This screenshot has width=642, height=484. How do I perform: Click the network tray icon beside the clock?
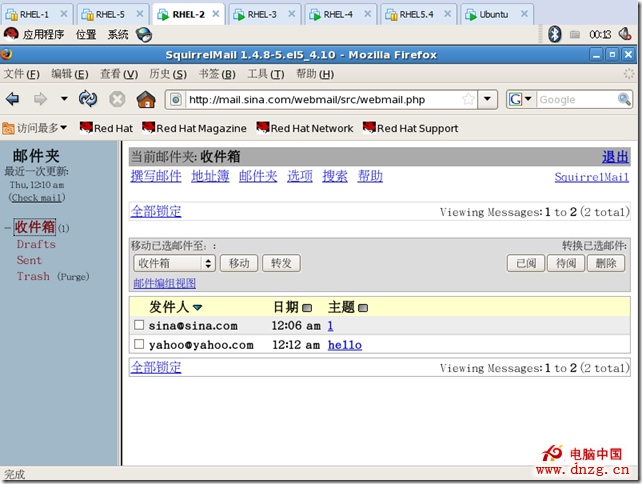click(575, 34)
